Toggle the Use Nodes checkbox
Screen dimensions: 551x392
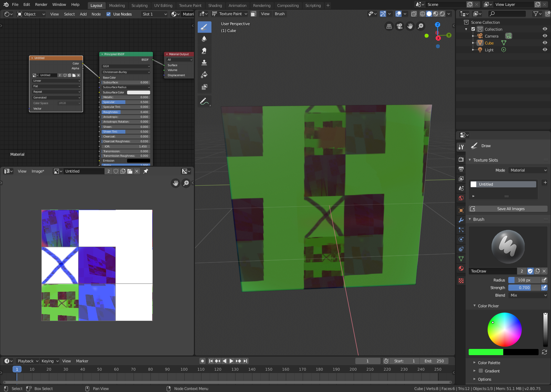tap(108, 14)
